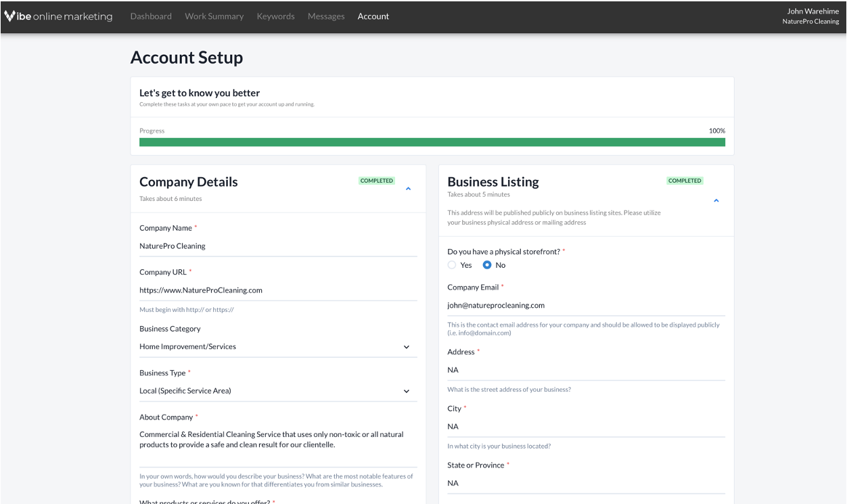Click the Vibe online marketing logo

[x=58, y=16]
